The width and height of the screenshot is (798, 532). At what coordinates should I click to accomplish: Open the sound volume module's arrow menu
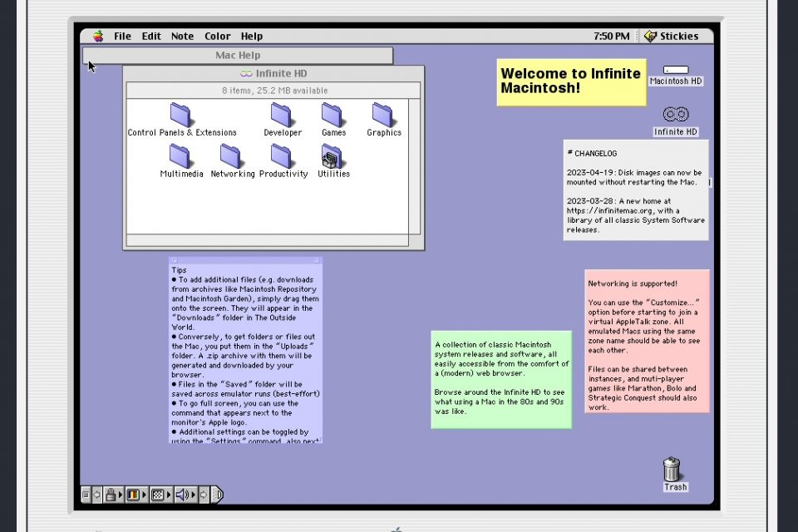point(192,495)
